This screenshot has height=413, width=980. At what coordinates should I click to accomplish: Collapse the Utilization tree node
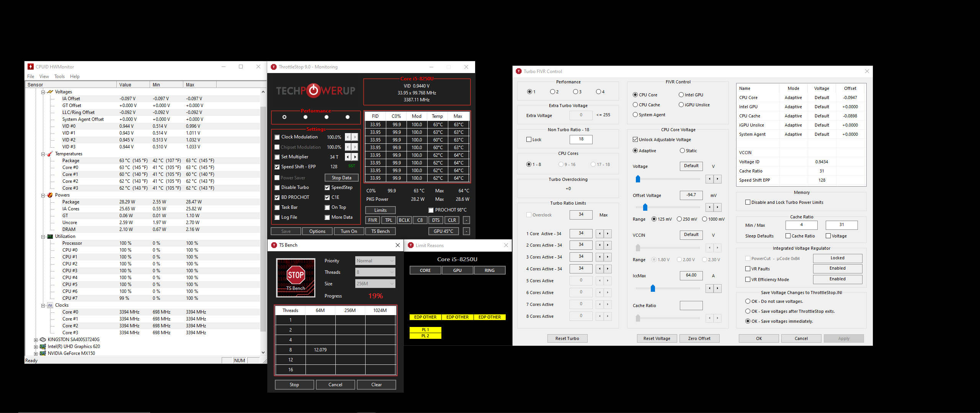tap(43, 237)
